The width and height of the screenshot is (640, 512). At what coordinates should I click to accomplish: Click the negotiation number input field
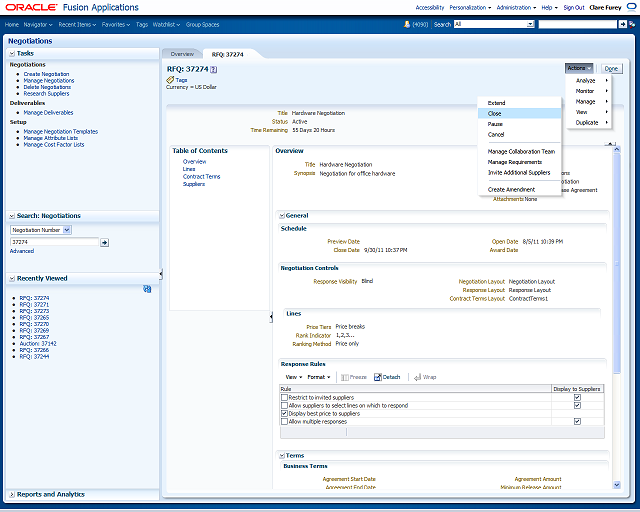[54, 242]
